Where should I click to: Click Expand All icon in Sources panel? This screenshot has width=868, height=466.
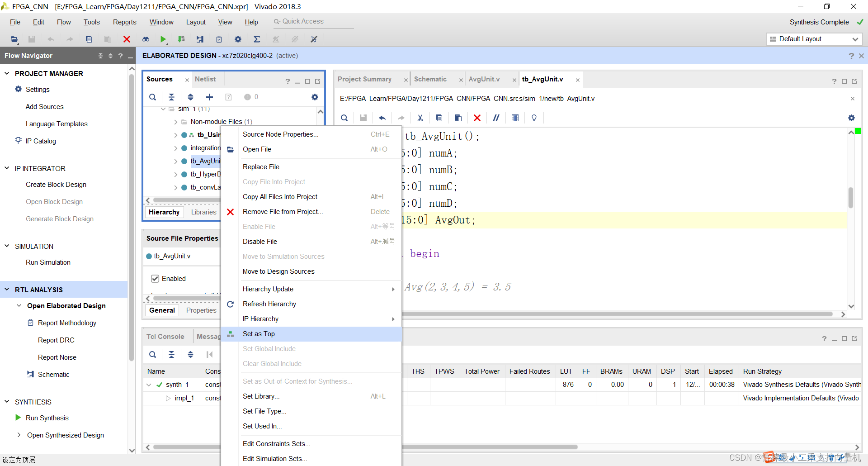coord(190,97)
